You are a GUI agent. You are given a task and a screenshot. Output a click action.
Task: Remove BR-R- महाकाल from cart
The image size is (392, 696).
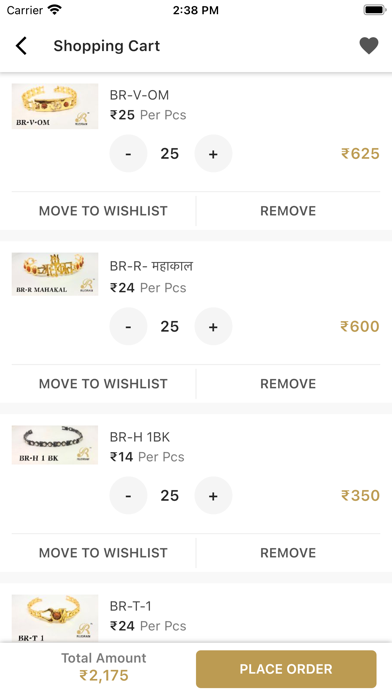click(288, 384)
